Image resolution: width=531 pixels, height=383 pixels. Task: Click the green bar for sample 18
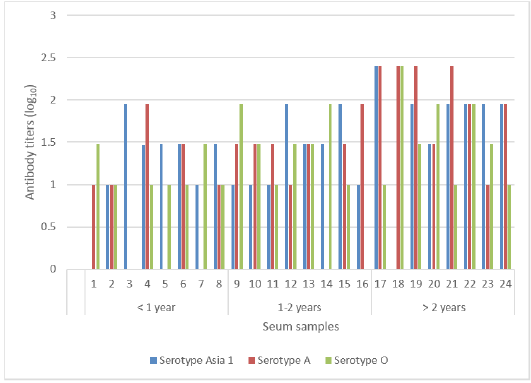402,168
